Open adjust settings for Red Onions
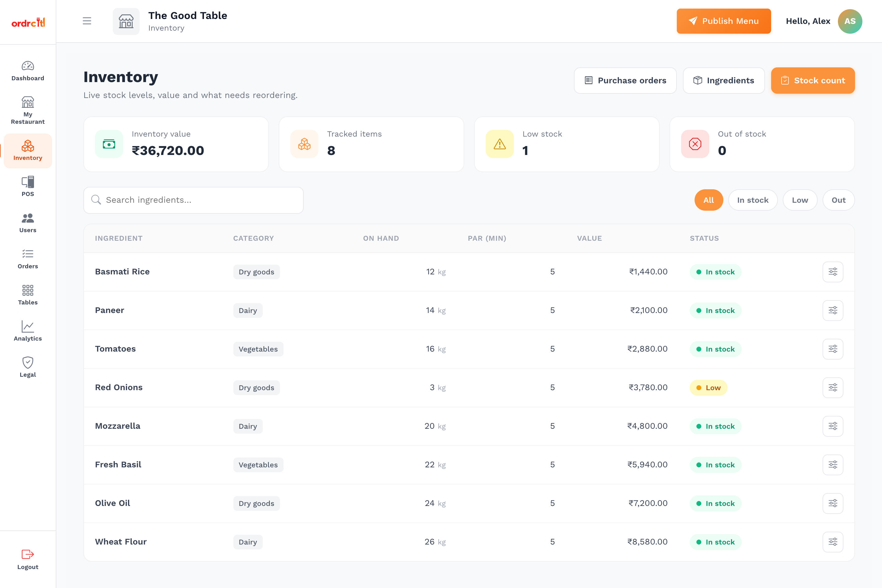The height and width of the screenshot is (588, 882). (x=832, y=388)
